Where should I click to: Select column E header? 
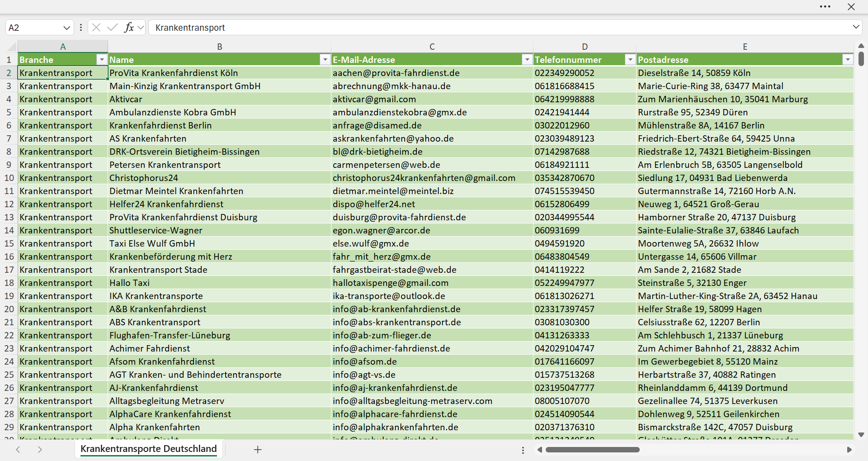pyautogui.click(x=745, y=47)
